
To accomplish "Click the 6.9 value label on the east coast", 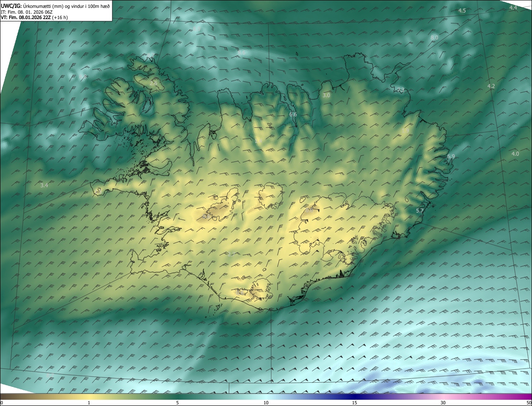I will pos(451,156).
